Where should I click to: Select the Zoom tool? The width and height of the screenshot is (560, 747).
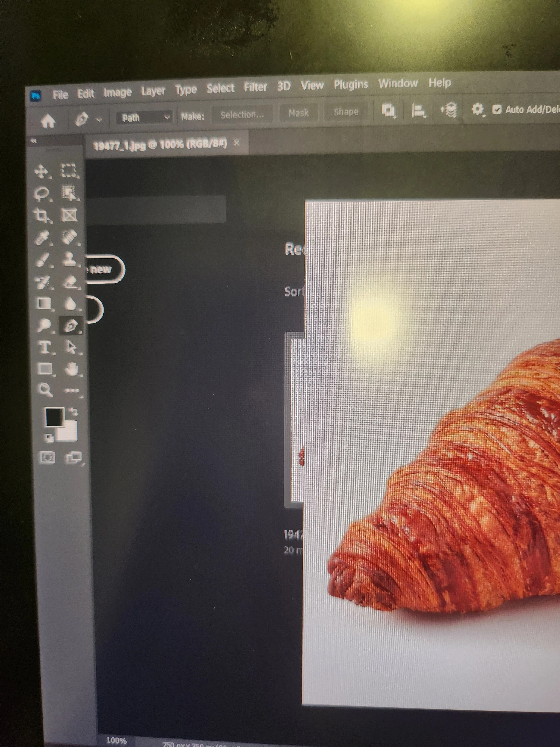45,389
